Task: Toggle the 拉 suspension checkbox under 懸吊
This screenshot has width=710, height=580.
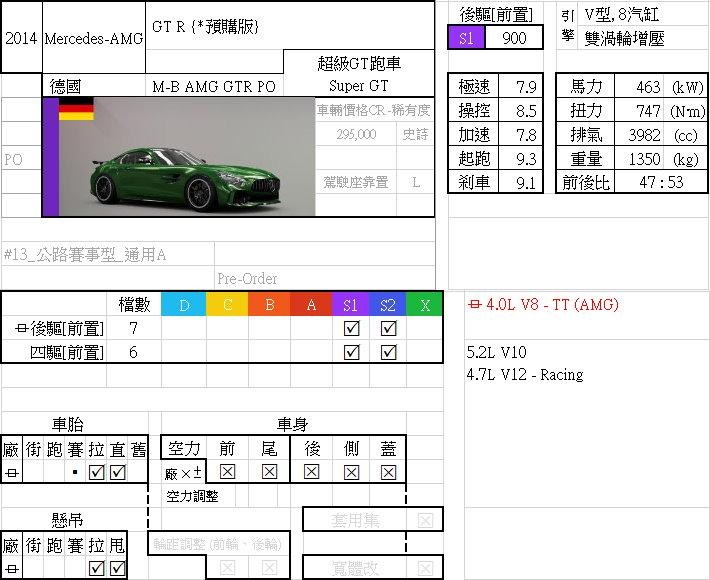Action: click(96, 568)
